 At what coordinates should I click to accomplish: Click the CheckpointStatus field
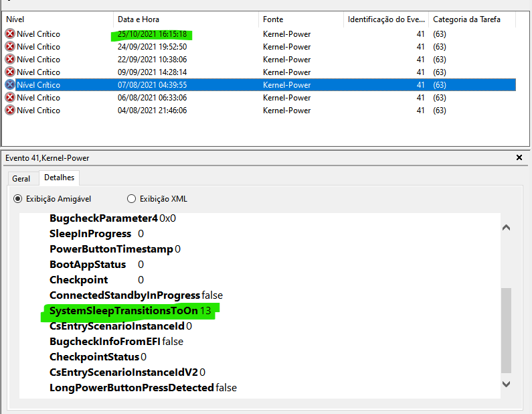(98, 356)
